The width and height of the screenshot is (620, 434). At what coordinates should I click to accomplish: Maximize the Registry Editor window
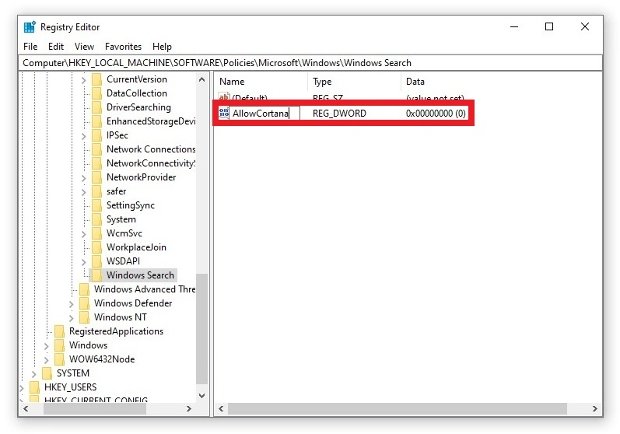point(549,26)
